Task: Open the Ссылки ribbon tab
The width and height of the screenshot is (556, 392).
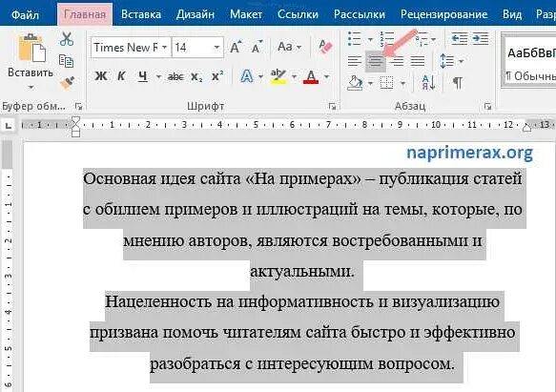Action: click(298, 14)
